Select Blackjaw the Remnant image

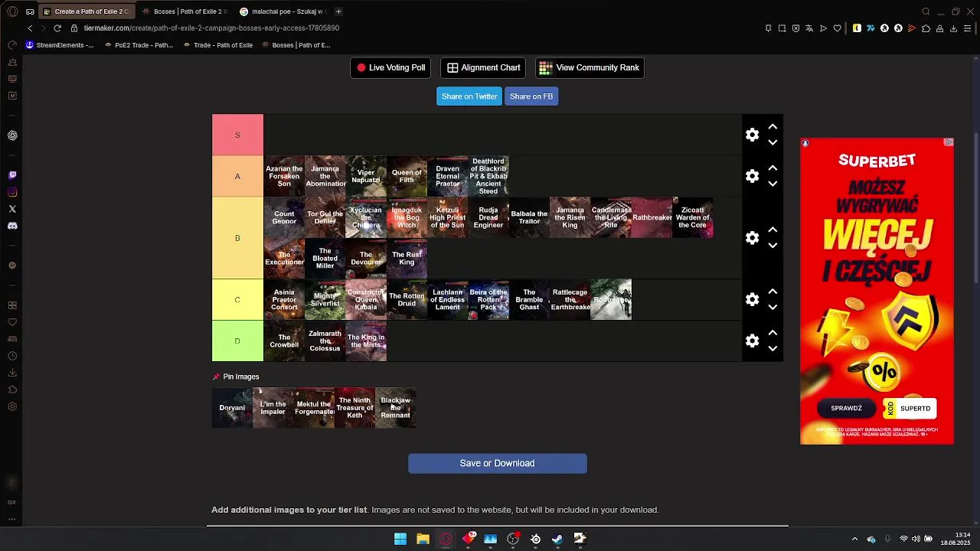pyautogui.click(x=395, y=408)
